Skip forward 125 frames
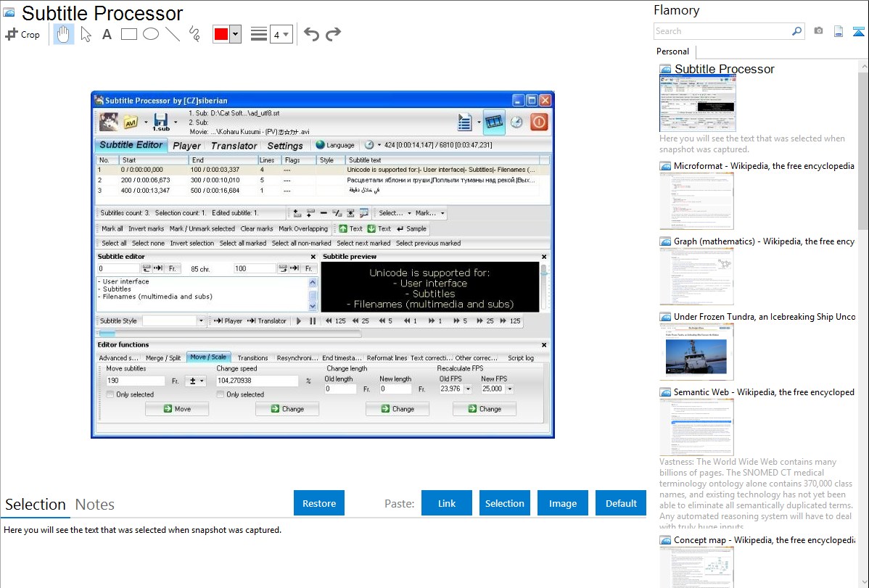This screenshot has height=588, width=869. [x=510, y=321]
